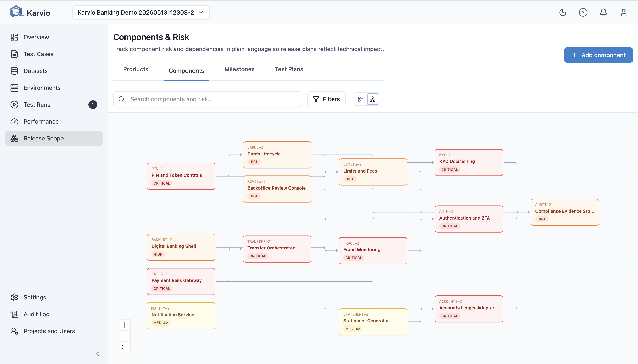Open Environments from the sidebar
638x364 pixels.
pyautogui.click(x=54, y=88)
